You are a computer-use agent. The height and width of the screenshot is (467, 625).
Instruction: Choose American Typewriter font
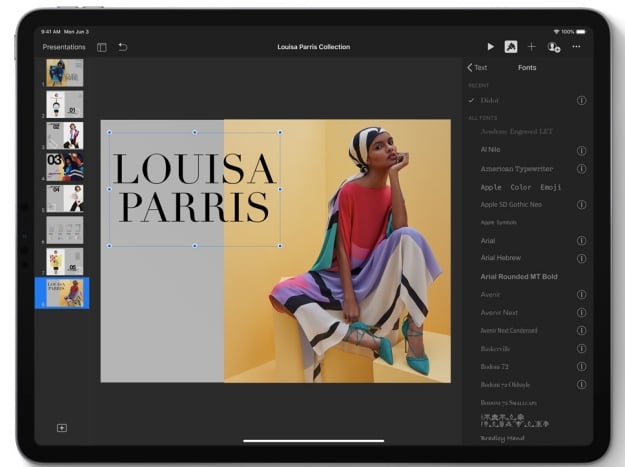click(x=516, y=169)
